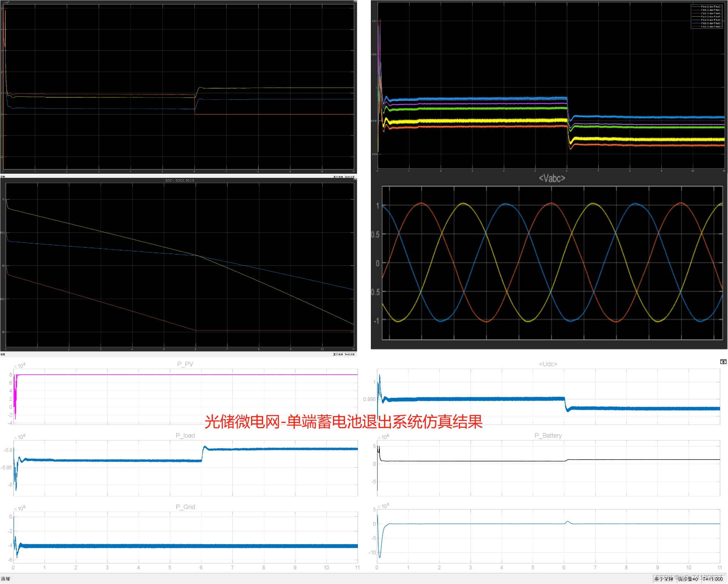Click the P_PV plot title

pos(185,364)
